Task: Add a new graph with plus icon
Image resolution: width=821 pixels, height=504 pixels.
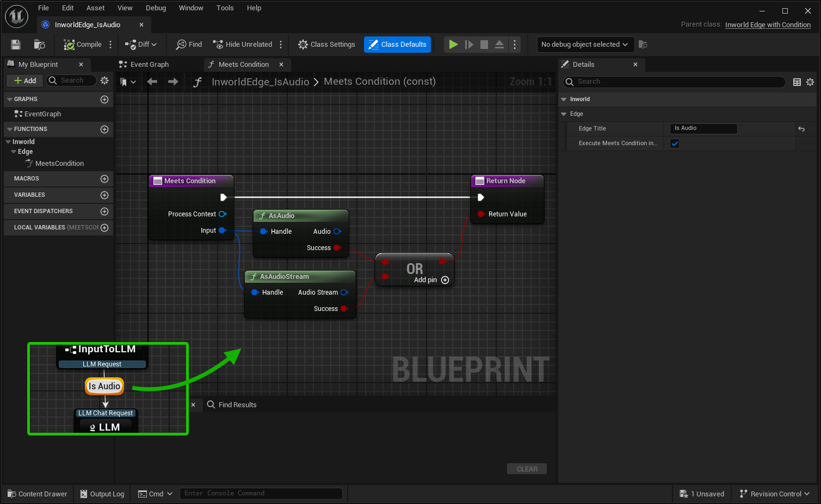Action: click(x=104, y=99)
